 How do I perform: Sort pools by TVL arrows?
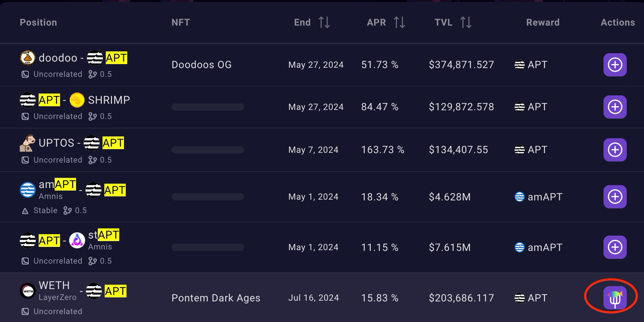click(x=466, y=23)
